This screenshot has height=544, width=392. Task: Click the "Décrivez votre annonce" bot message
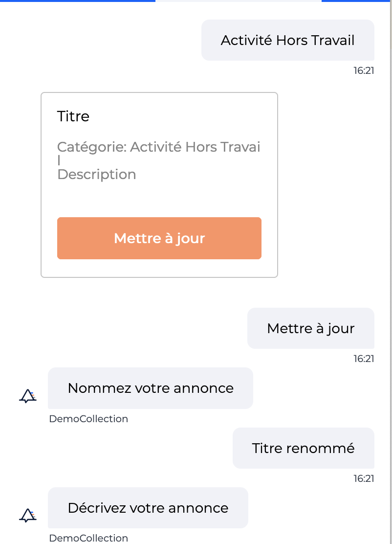coord(148,508)
